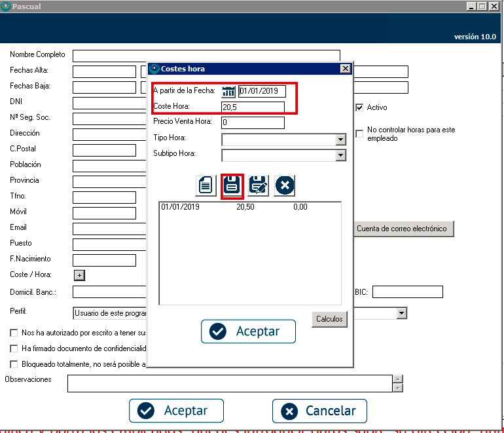Click the Precio Venta Hora input field
The height and width of the screenshot is (433, 504).
253,123
